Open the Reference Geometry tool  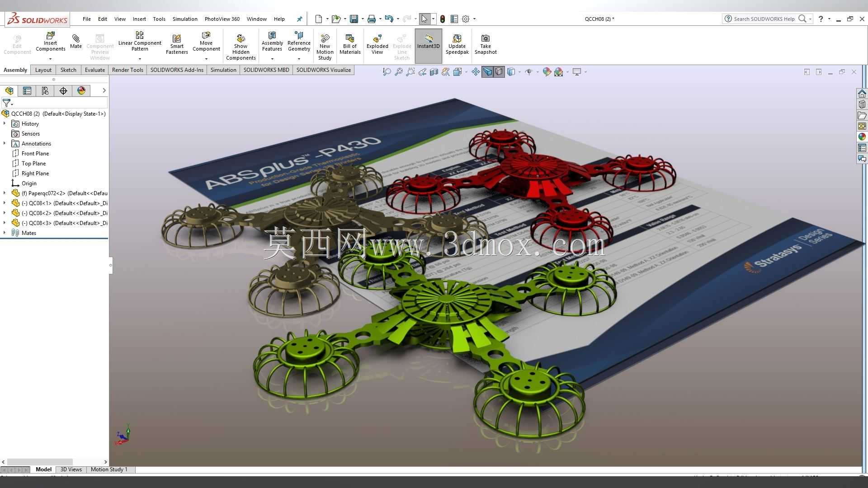(299, 42)
